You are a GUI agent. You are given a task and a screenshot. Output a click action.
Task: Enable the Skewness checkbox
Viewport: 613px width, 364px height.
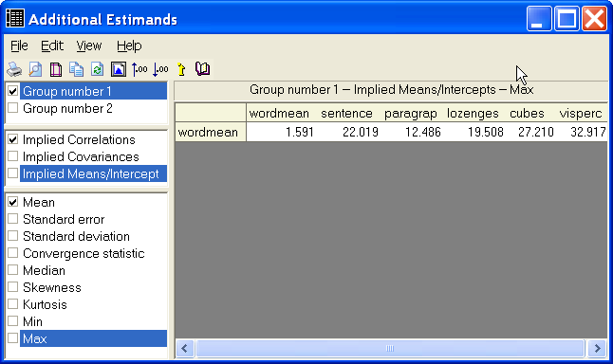[x=13, y=287]
